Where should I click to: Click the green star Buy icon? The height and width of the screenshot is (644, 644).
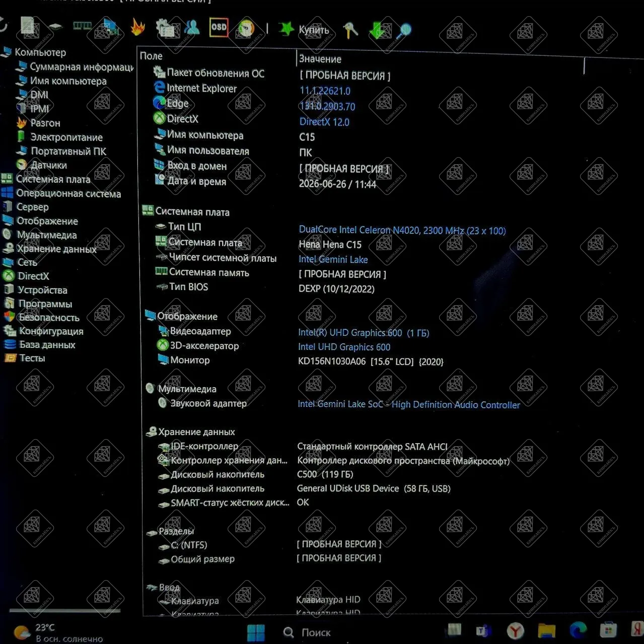coord(286,29)
